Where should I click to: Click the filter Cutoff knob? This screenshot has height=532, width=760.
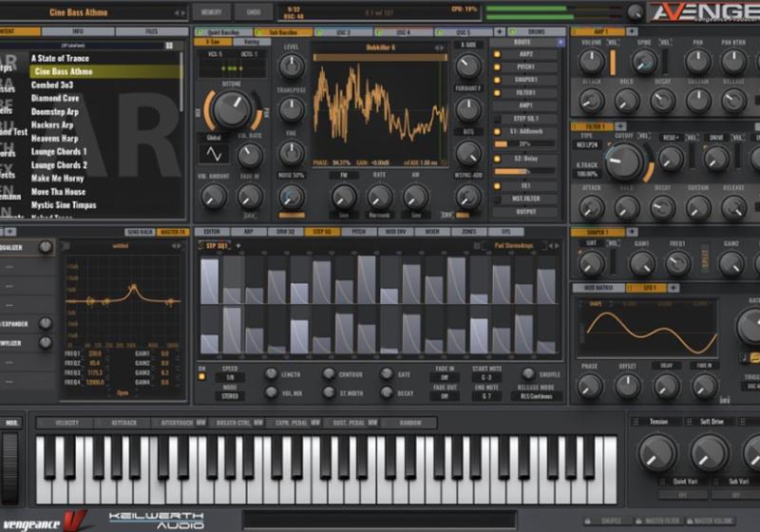click(624, 161)
